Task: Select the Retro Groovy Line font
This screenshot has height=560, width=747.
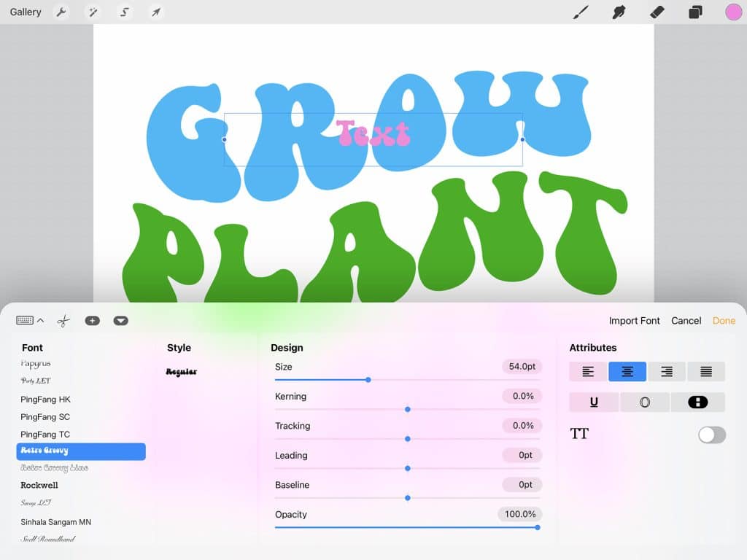Action: 54,468
